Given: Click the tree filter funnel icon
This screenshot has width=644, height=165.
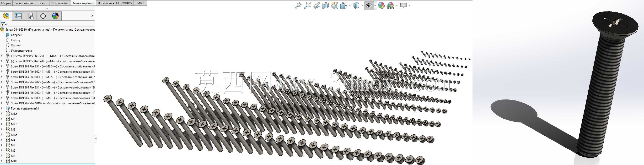Looking at the screenshot, I should 3,24.
